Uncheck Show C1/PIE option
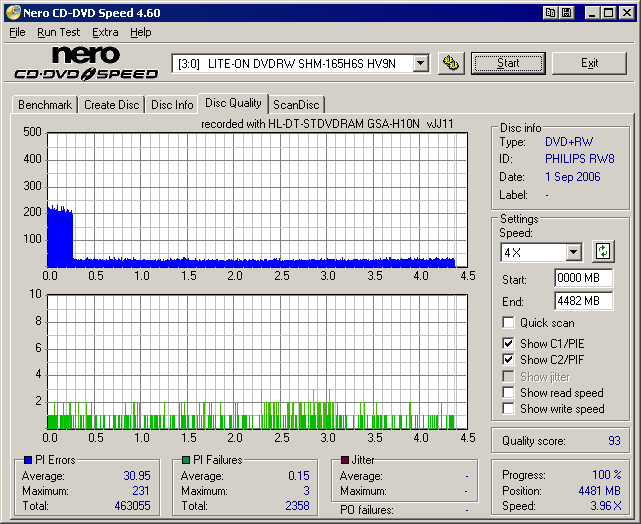641x524 pixels. point(509,344)
